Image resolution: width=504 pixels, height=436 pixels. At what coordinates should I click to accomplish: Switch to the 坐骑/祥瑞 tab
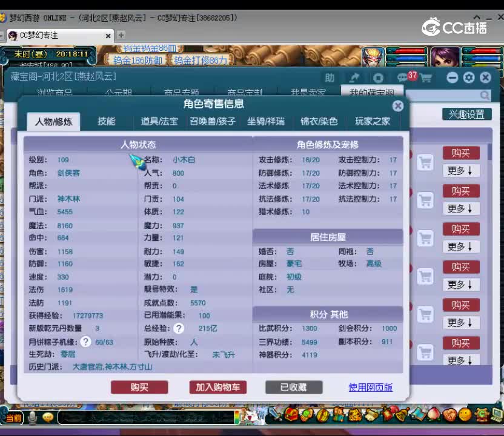266,122
